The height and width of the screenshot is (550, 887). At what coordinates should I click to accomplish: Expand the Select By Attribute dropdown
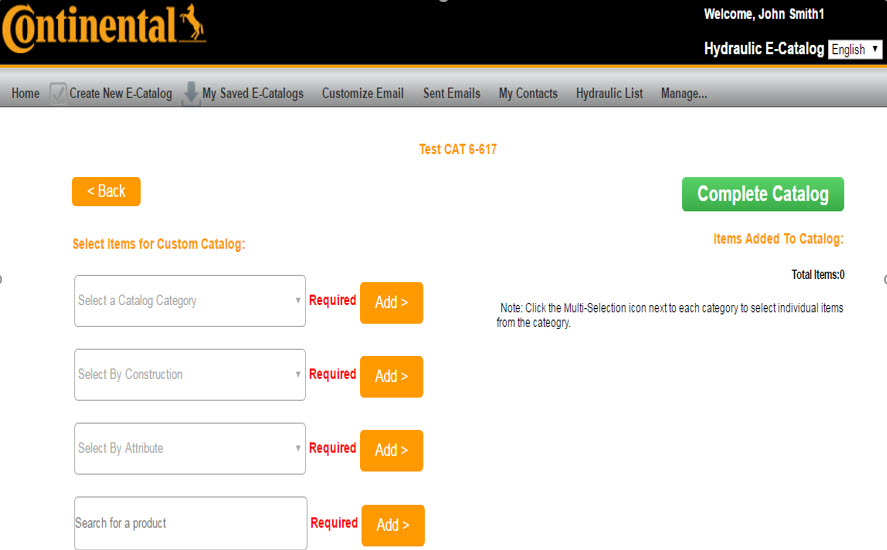[190, 449]
